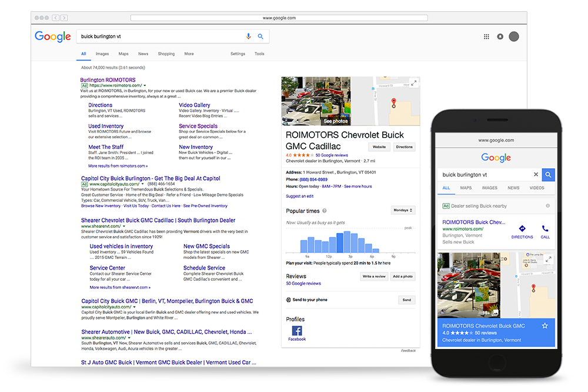This screenshot has height=392, width=588.
Task: Click the Google logo on desktop
Action: (x=53, y=36)
